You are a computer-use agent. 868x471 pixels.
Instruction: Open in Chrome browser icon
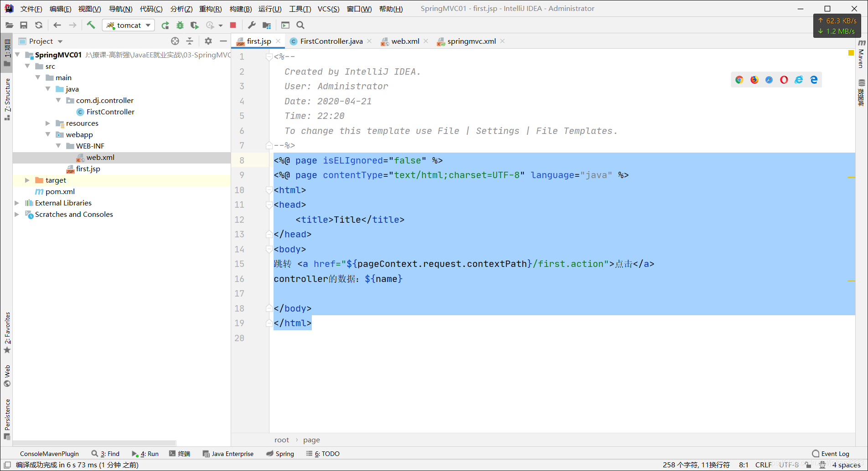[x=739, y=80]
